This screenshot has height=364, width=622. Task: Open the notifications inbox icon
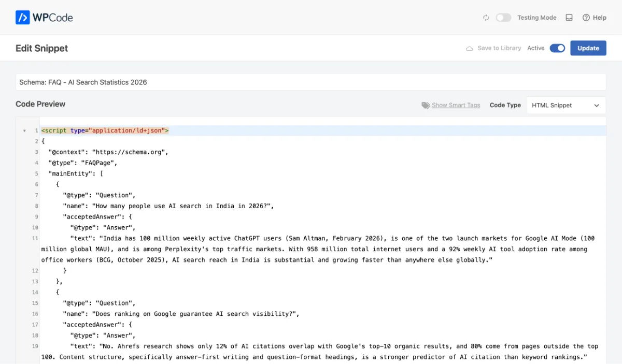pyautogui.click(x=569, y=17)
